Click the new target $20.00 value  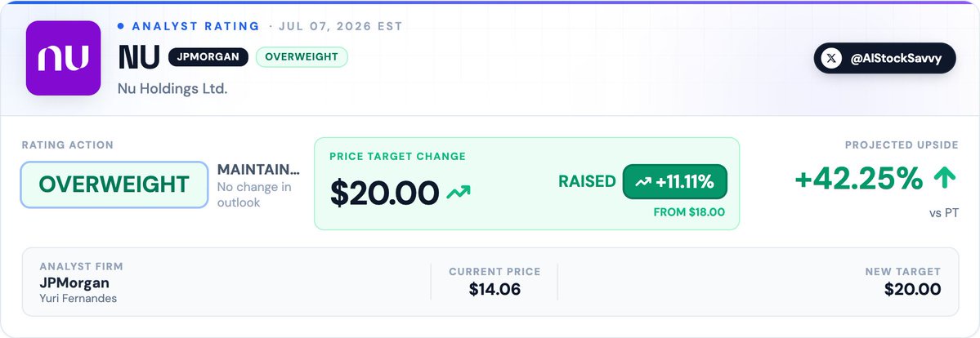pyautogui.click(x=912, y=289)
